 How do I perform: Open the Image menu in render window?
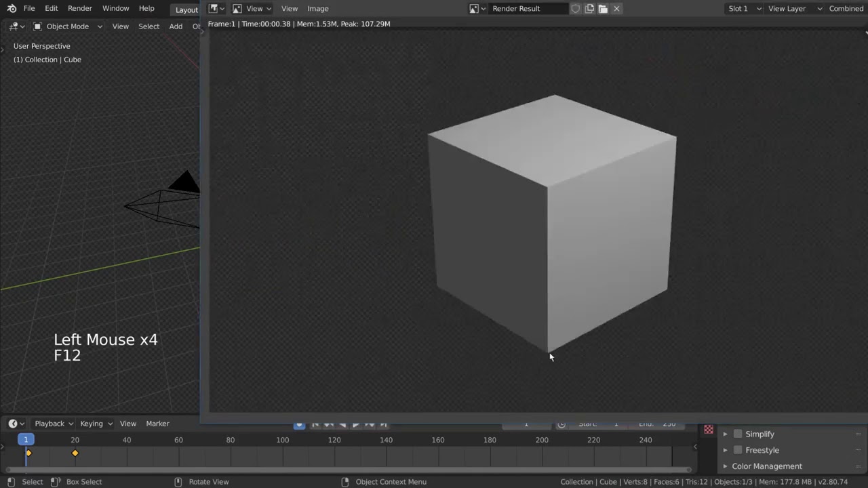point(317,8)
